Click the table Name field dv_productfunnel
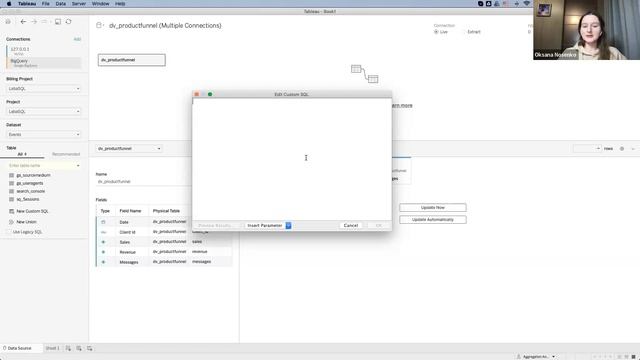640x360 pixels. pyautogui.click(x=143, y=182)
